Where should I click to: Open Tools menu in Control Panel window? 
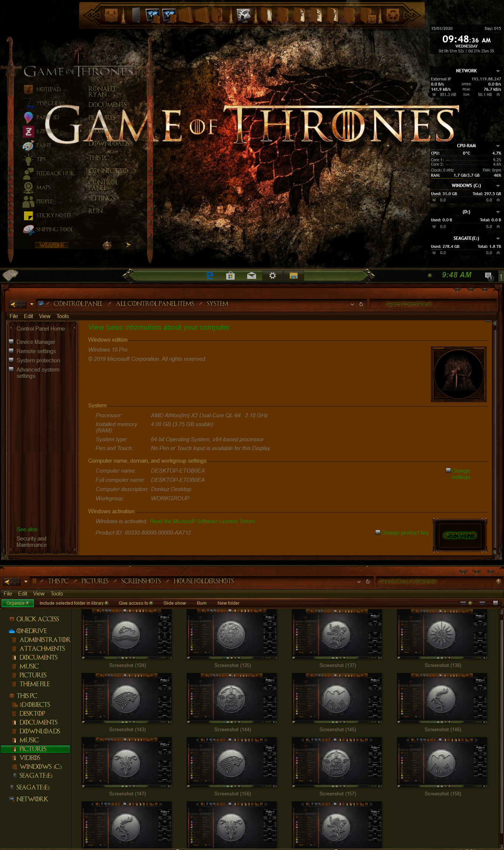point(63,316)
